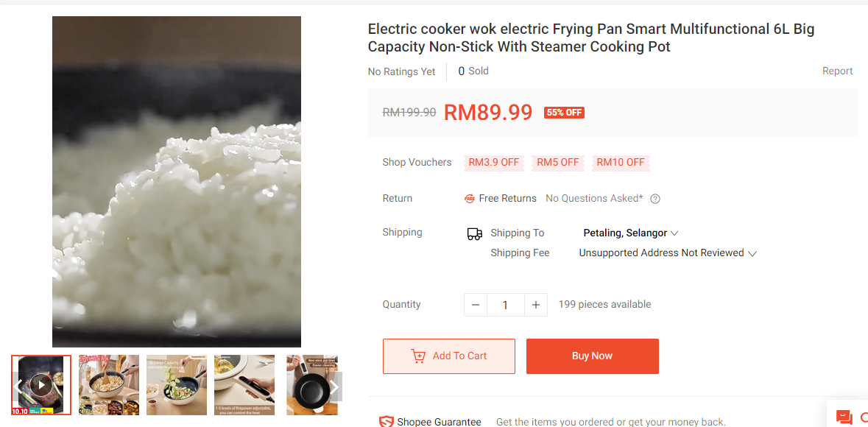Click the quantity input field
Image resolution: width=868 pixels, height=427 pixels.
coord(505,306)
